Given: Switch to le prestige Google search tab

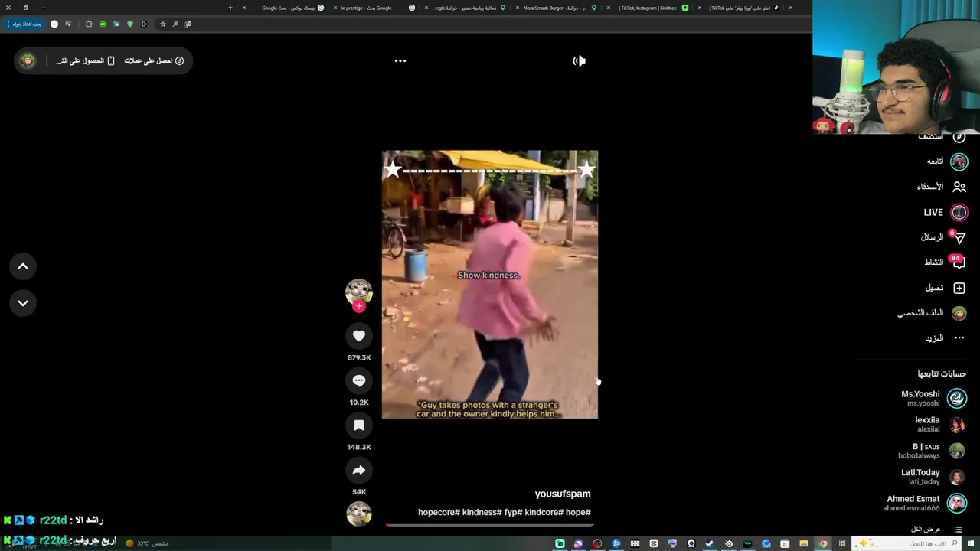Looking at the screenshot, I should point(373,8).
